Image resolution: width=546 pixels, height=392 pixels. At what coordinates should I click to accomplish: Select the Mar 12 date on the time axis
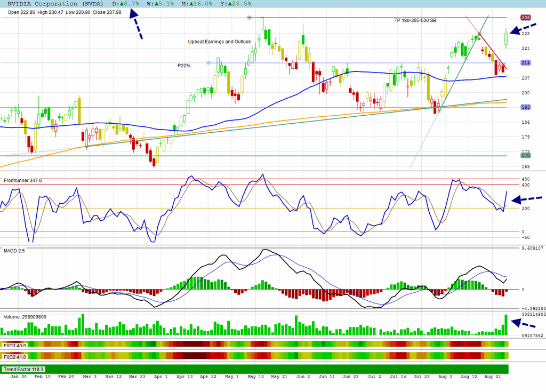(114, 377)
